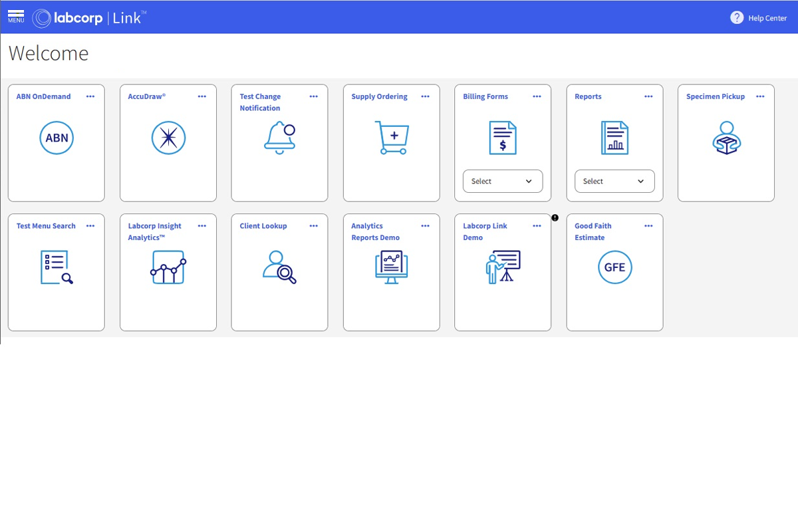This screenshot has height=532, width=798.
Task: Click the Supply Ordering shopping cart icon
Action: tap(391, 138)
